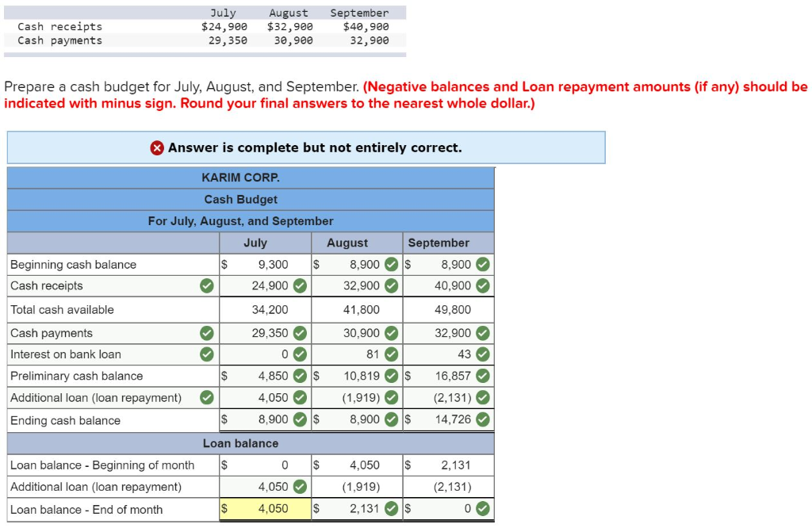Select the highlighted July end loan balance 4,050 field

(265, 509)
